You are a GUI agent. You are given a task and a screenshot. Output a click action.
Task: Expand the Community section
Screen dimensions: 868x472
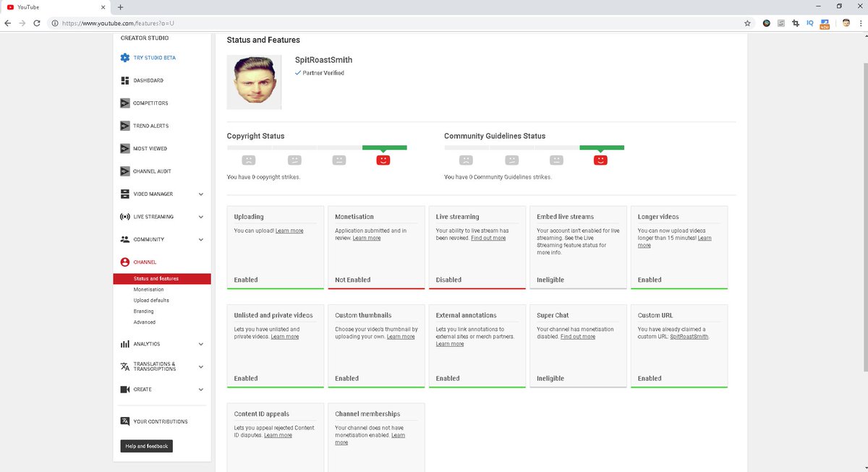pos(201,239)
